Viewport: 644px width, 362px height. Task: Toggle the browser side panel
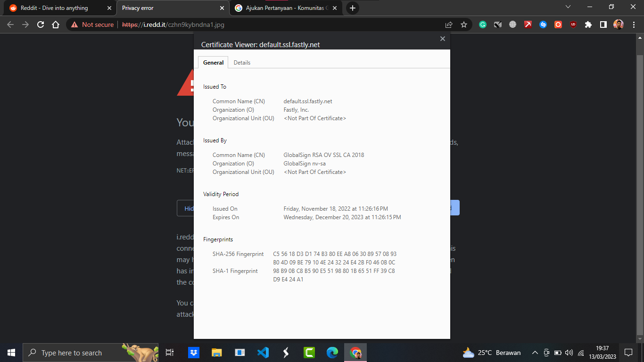(x=603, y=25)
